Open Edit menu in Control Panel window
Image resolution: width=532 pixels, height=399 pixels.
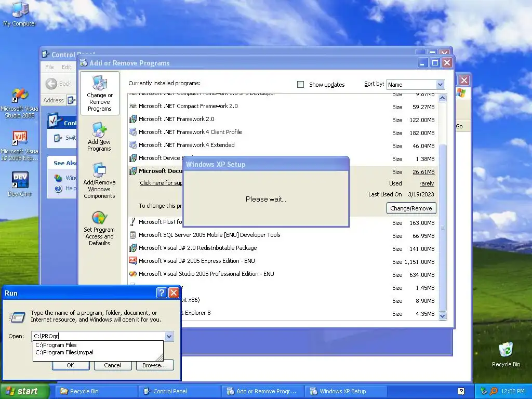tap(66, 67)
